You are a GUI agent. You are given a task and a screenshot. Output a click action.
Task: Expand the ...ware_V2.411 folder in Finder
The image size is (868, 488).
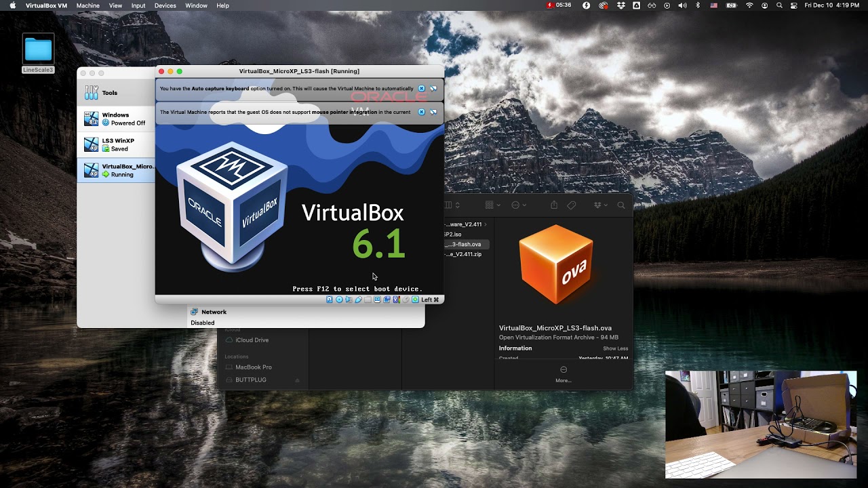click(485, 224)
